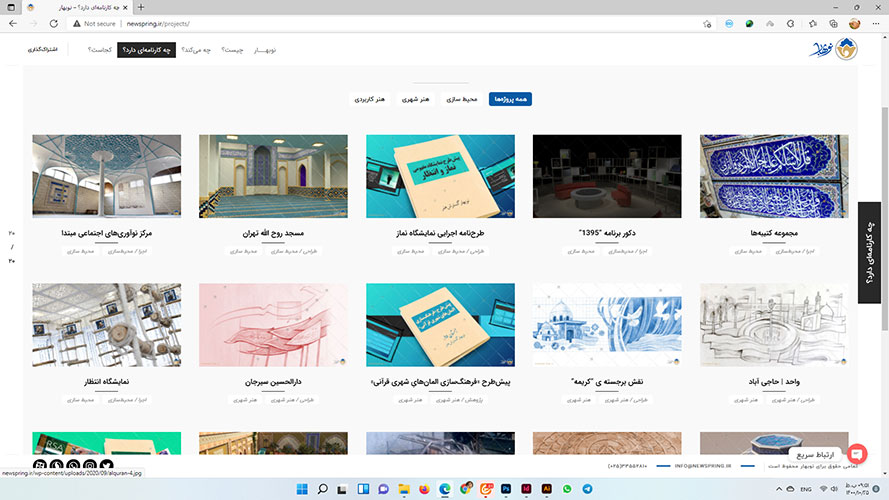The height and width of the screenshot is (500, 889).
Task: Click the 'ارتباط سریع' quick contact label
Action: 815,455
